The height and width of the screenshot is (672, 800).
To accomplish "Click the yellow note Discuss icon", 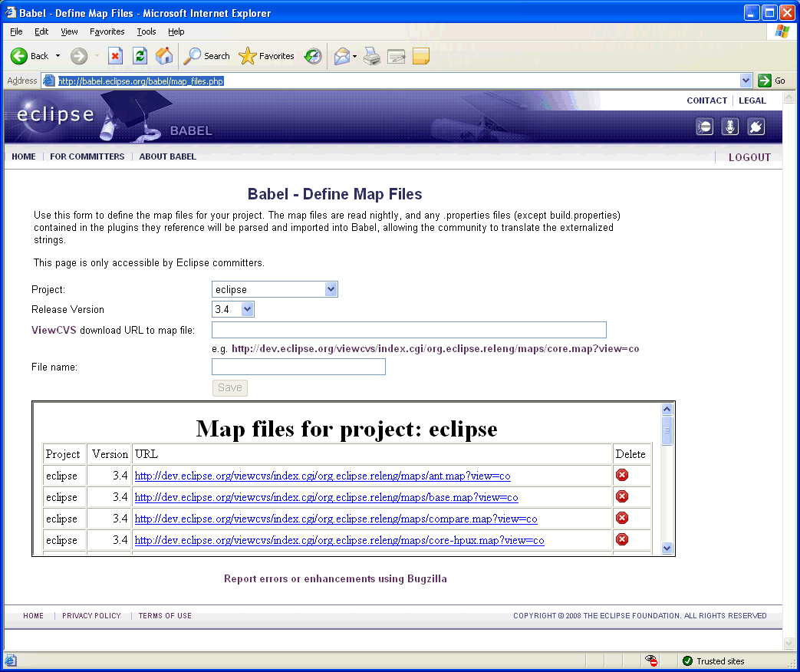I will click(x=421, y=56).
